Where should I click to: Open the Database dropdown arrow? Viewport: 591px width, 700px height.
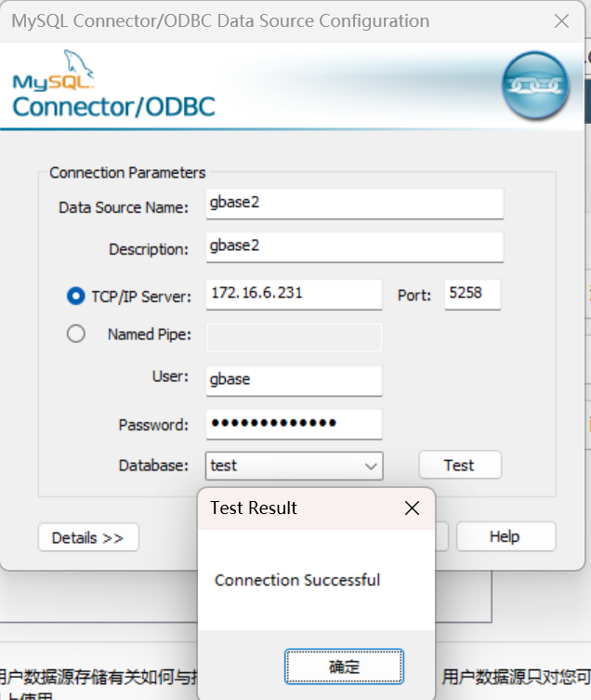tap(371, 466)
